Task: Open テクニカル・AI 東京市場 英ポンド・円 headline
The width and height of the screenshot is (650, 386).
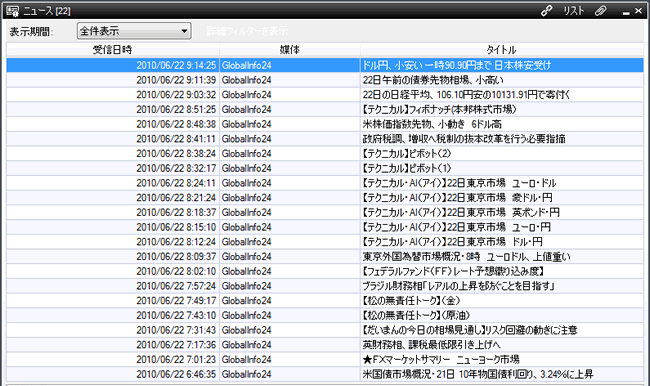Action: coord(461,212)
